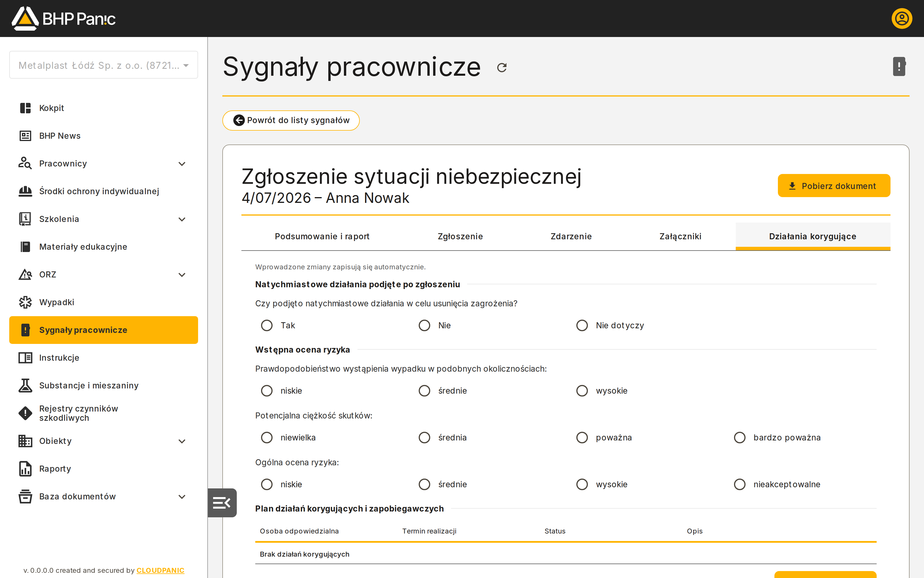Click the Kokpit dashboard icon

25,108
